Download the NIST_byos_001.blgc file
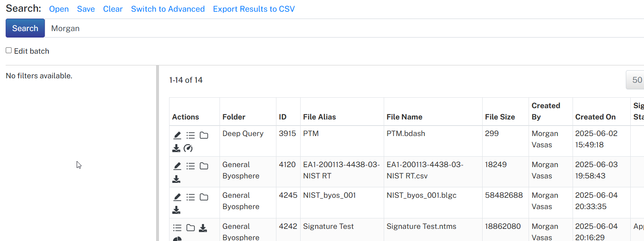Screen dimensions: 644x241 [176, 210]
